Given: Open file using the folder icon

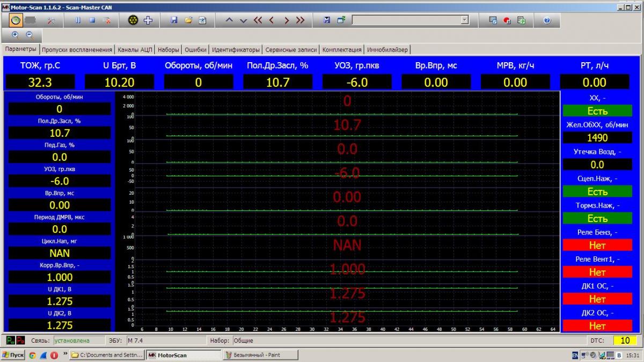Looking at the screenshot, I should (188, 20).
